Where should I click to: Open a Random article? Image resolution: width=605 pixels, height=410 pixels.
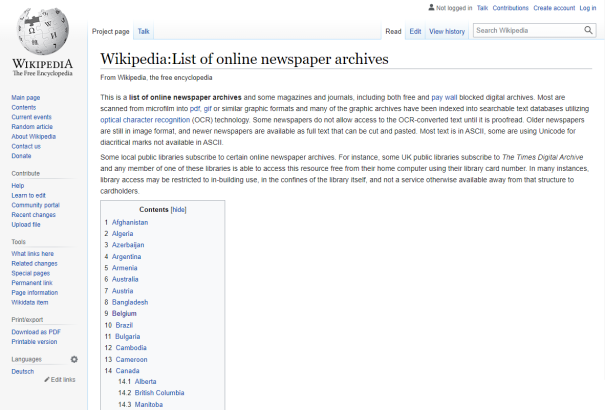pyautogui.click(x=32, y=127)
